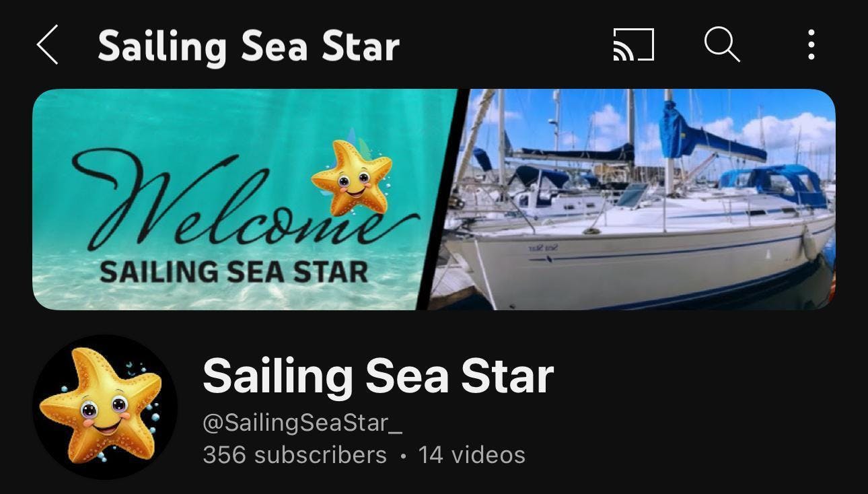Open the Cast to device icon

click(633, 45)
